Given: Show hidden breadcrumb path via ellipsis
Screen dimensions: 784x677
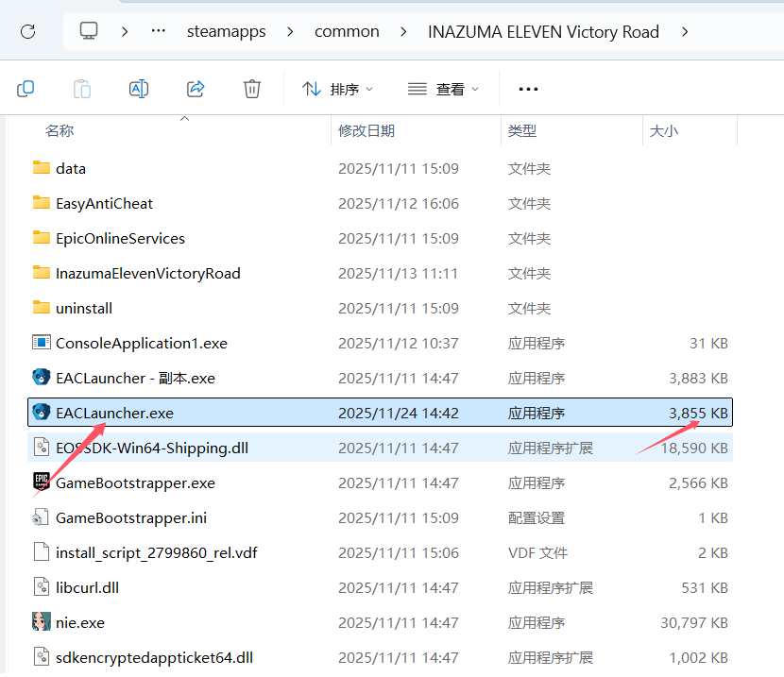Looking at the screenshot, I should click(x=158, y=31).
